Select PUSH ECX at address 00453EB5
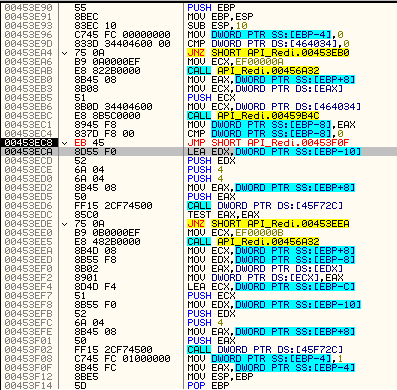397x390 pixels. pyautogui.click(x=211, y=97)
